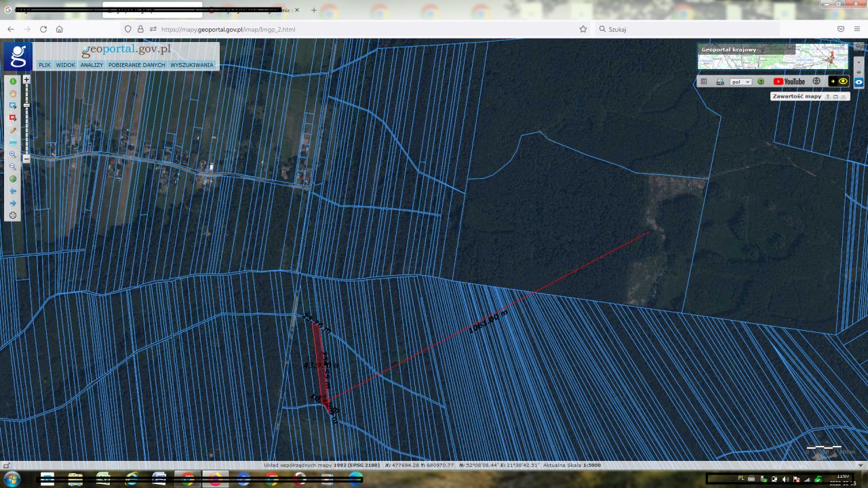
Task: Close the Zawartość mapy panel
Action: point(843,97)
